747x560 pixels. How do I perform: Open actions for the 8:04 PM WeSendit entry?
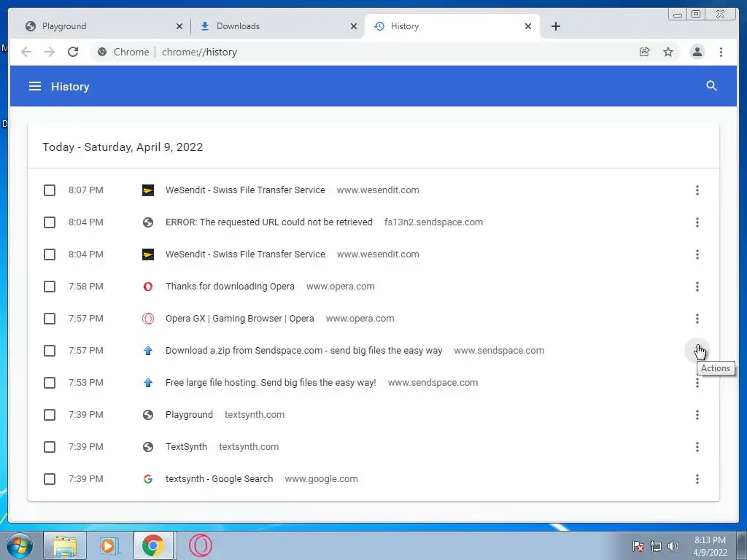coord(697,254)
